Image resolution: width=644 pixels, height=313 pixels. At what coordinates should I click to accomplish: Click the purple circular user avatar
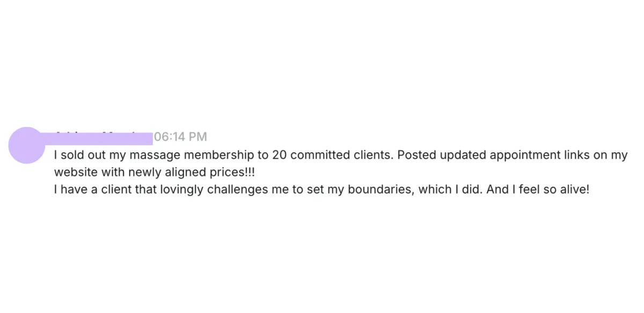tap(26, 145)
